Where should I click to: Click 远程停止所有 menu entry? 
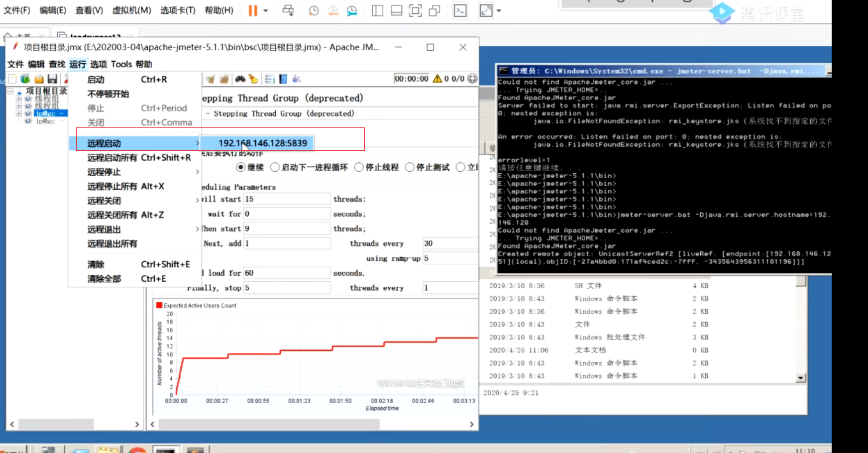click(x=134, y=186)
